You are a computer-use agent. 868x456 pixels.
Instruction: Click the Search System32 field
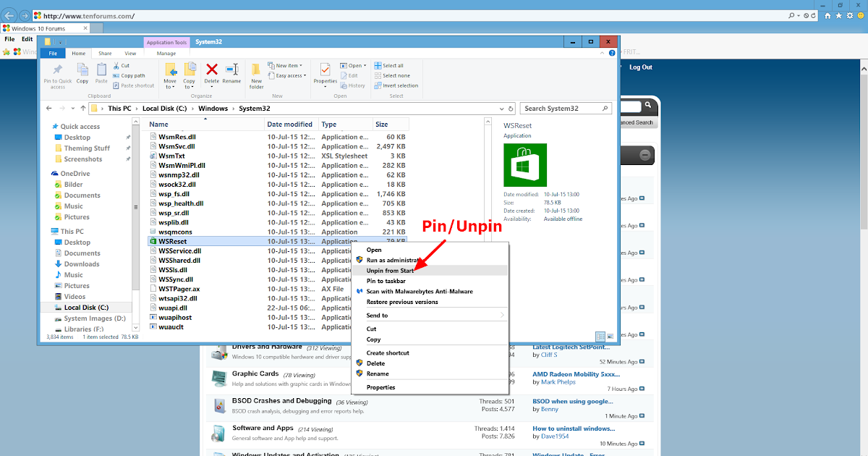(x=566, y=109)
